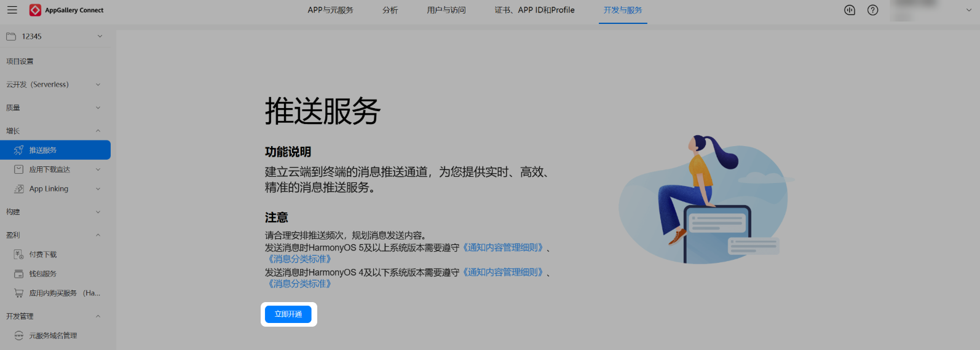This screenshot has width=980, height=350.
Task: Open the 12345 project dropdown
Action: pyautogui.click(x=100, y=36)
